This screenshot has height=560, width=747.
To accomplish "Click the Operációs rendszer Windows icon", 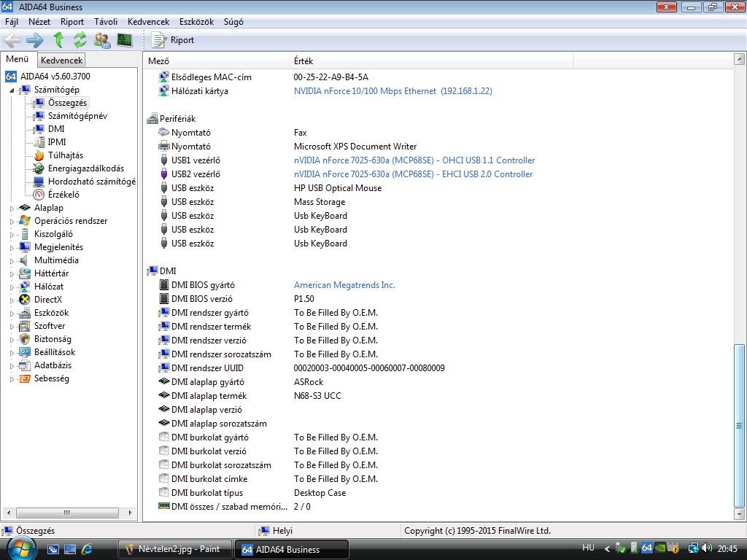I will [x=24, y=221].
